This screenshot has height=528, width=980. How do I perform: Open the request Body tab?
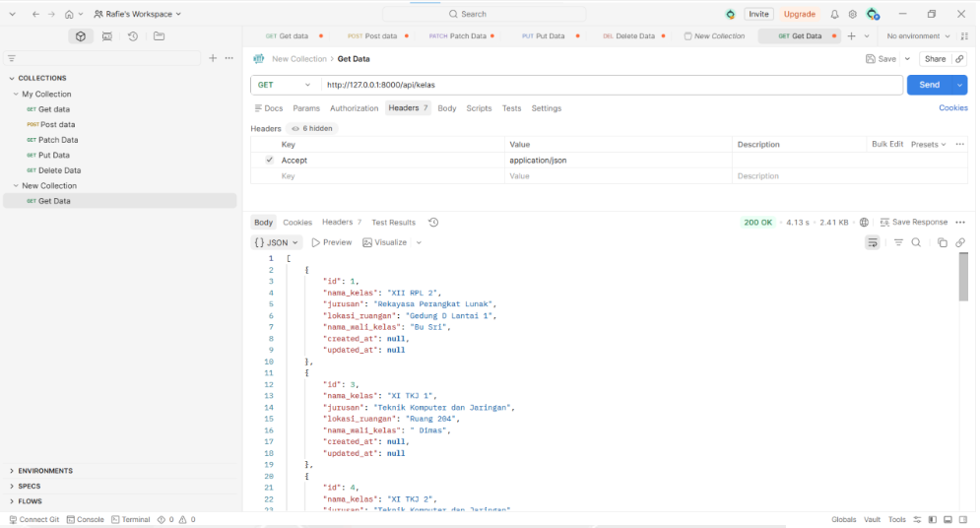click(447, 108)
